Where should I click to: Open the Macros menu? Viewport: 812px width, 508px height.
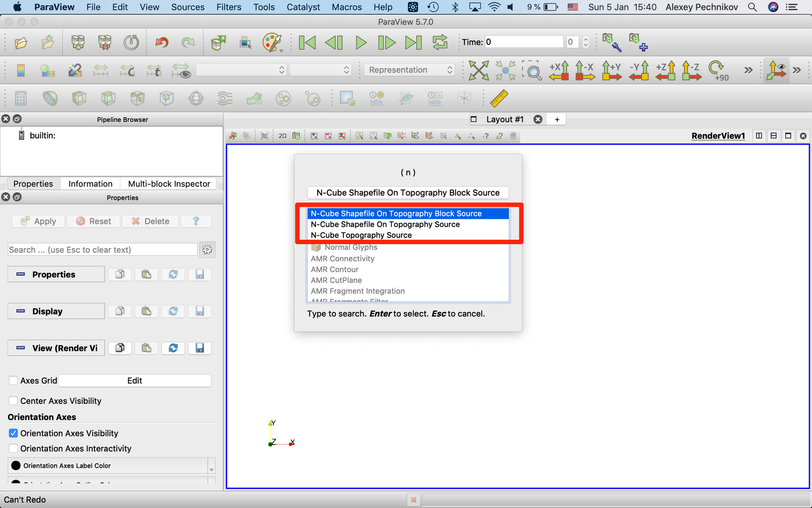[347, 7]
